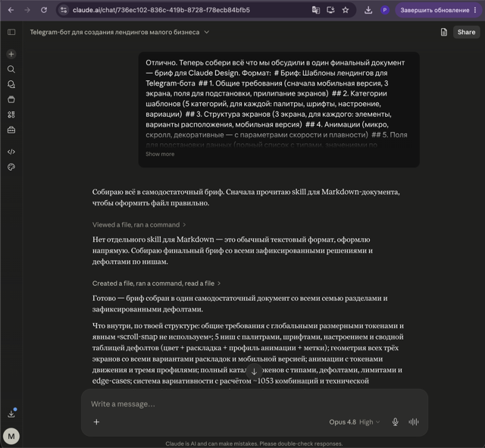The height and width of the screenshot is (448, 485).
Task: Open site information icon in the address bar
Action: [64, 10]
